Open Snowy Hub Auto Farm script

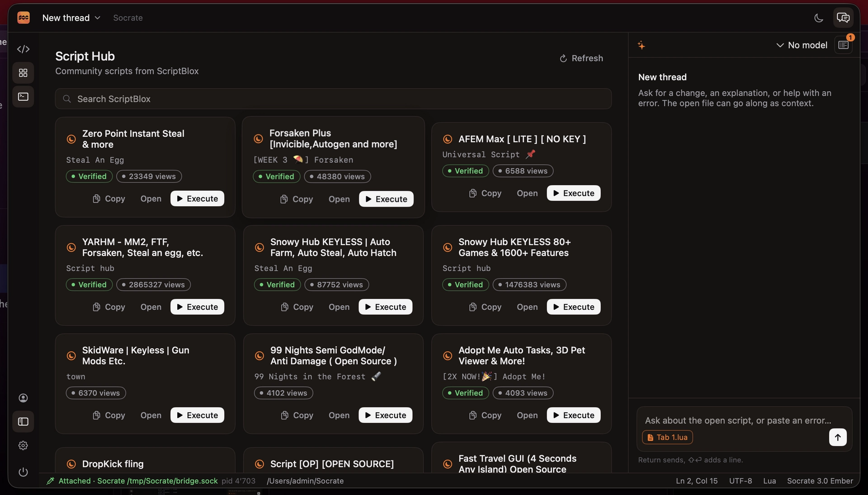(339, 307)
